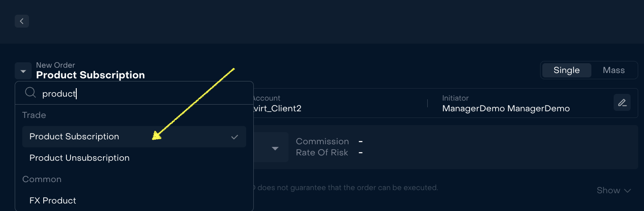This screenshot has width=644, height=211.
Task: Click the back arrow button
Action: (21, 21)
